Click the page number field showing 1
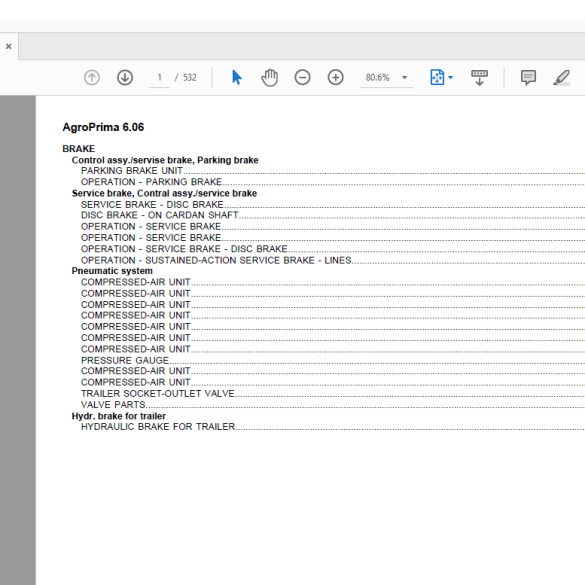 tap(159, 78)
